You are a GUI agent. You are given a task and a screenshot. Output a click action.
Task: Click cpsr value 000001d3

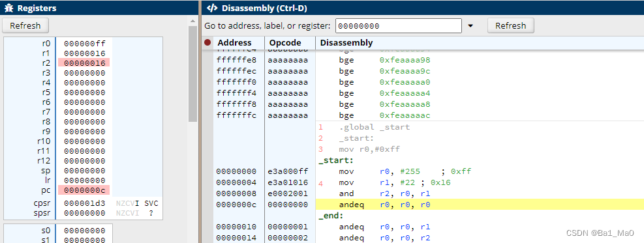point(85,203)
